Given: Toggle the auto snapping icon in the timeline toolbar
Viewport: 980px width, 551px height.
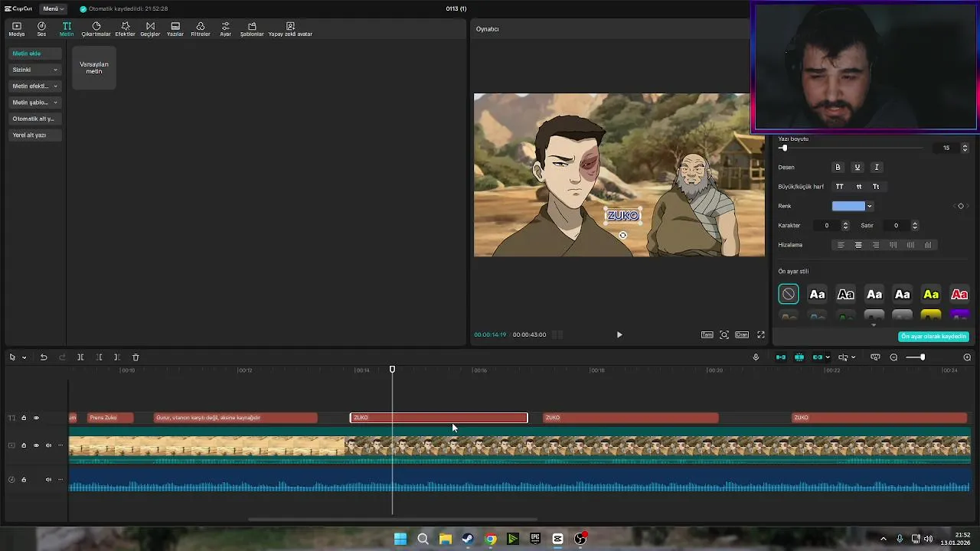Looking at the screenshot, I should (x=799, y=357).
